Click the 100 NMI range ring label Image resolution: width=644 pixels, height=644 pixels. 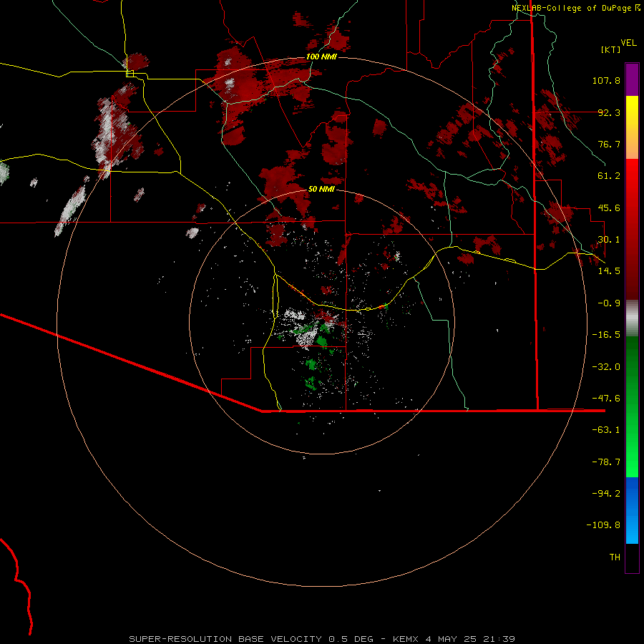[321, 57]
